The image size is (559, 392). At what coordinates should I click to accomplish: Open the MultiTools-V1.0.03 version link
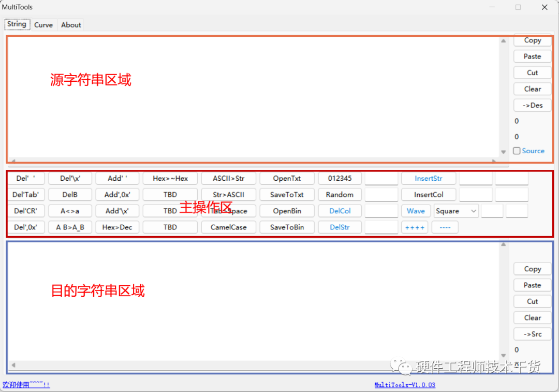click(405, 385)
